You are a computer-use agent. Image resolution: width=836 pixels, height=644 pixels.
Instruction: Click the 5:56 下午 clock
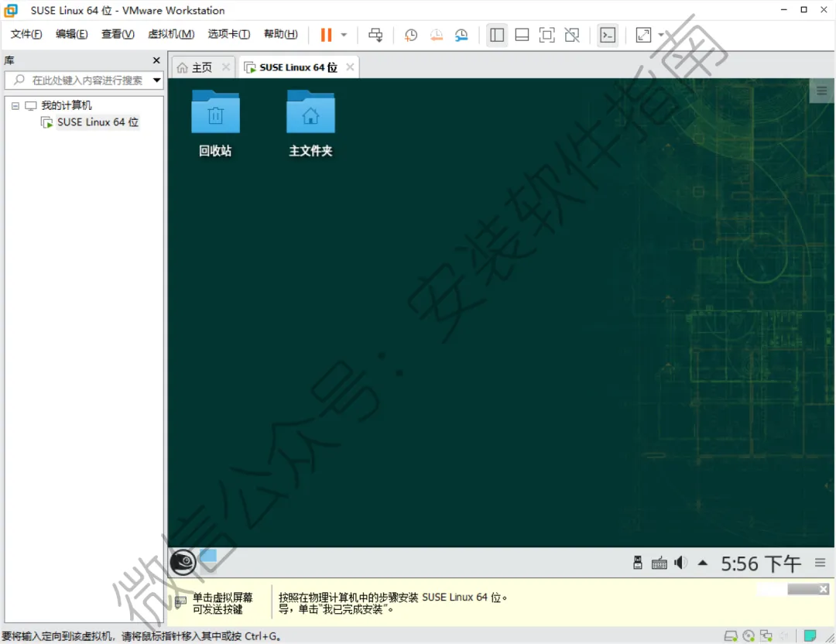[761, 563]
